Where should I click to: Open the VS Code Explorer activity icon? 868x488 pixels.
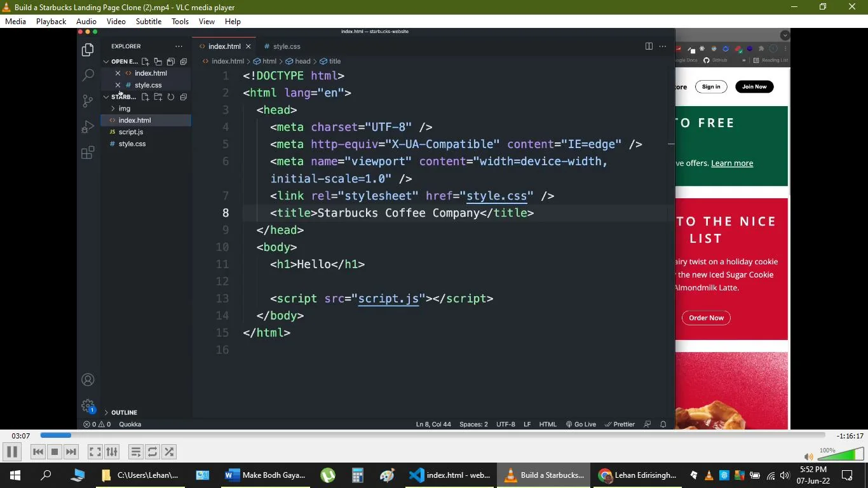[x=88, y=50]
